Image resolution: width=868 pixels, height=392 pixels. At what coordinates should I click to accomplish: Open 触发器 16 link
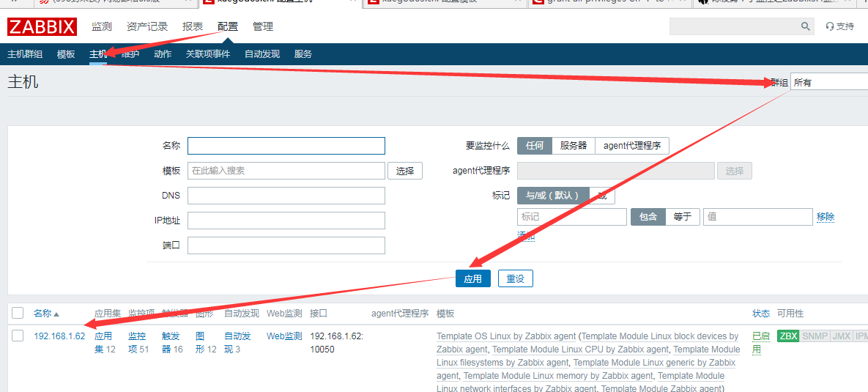tap(172, 343)
